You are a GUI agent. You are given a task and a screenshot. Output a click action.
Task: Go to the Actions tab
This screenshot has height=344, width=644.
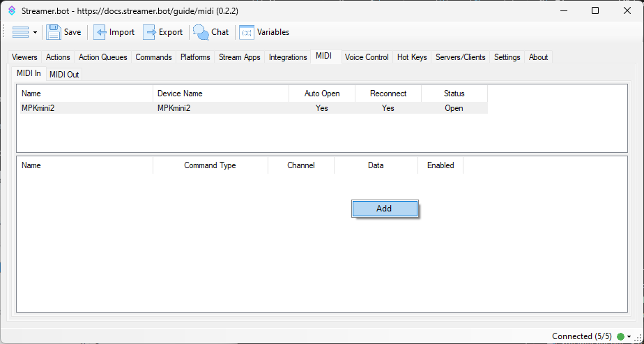point(58,57)
